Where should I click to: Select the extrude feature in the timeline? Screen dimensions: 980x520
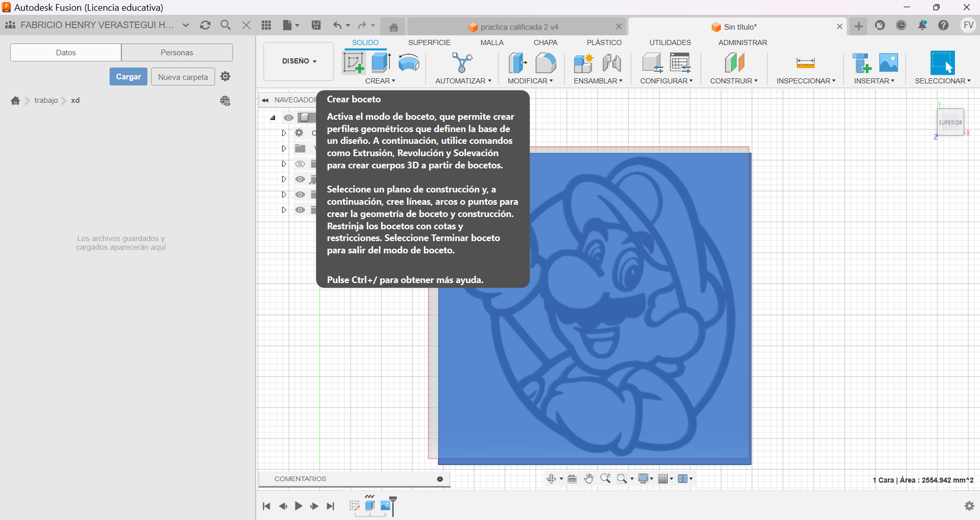pos(370,506)
